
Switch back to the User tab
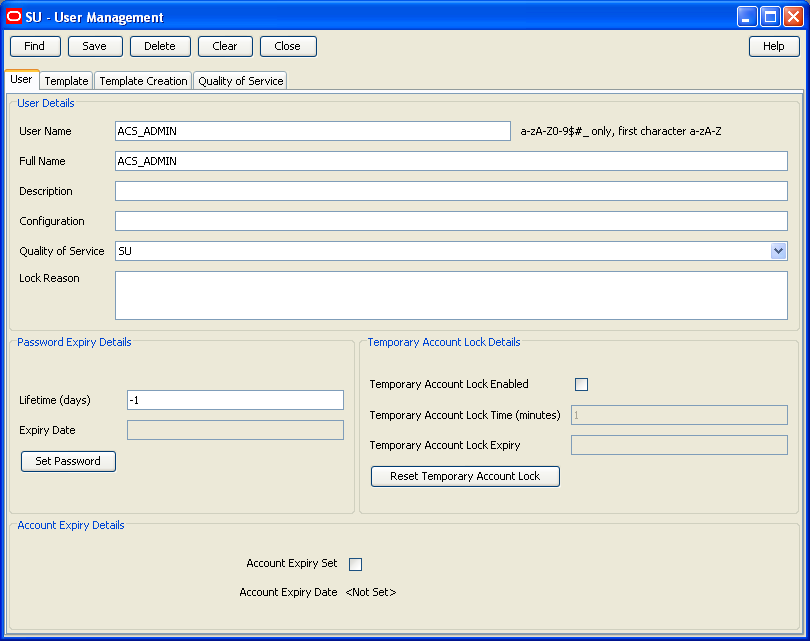click(x=22, y=80)
